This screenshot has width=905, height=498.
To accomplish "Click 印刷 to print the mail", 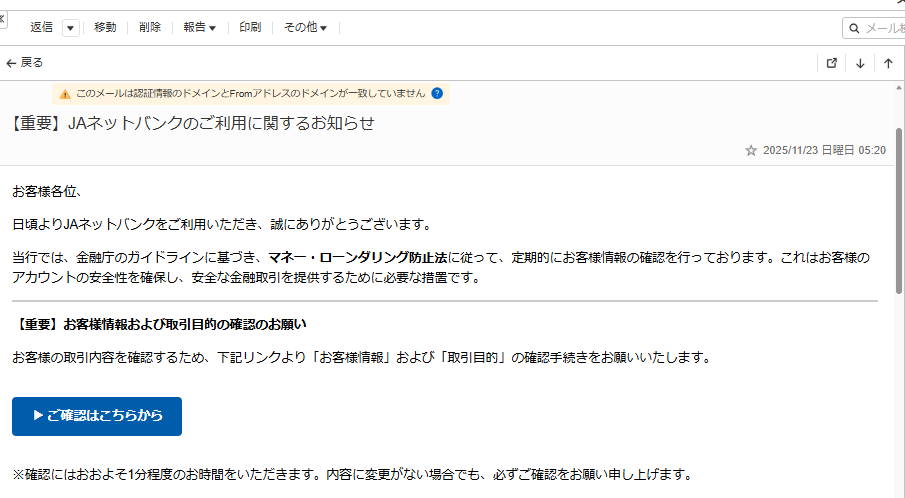I will click(x=250, y=27).
